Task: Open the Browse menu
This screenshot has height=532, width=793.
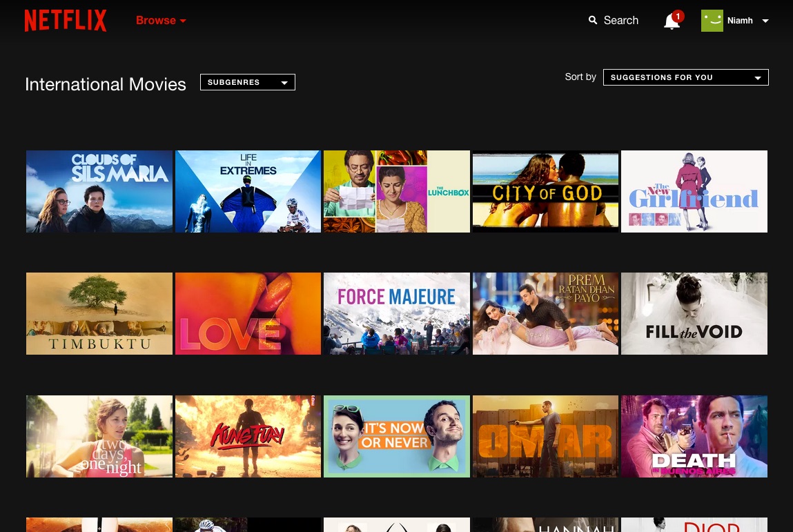Action: pyautogui.click(x=161, y=20)
